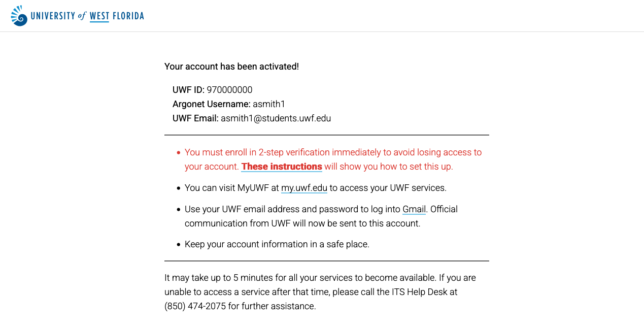Click the divider line below UWF Email

pos(327,135)
